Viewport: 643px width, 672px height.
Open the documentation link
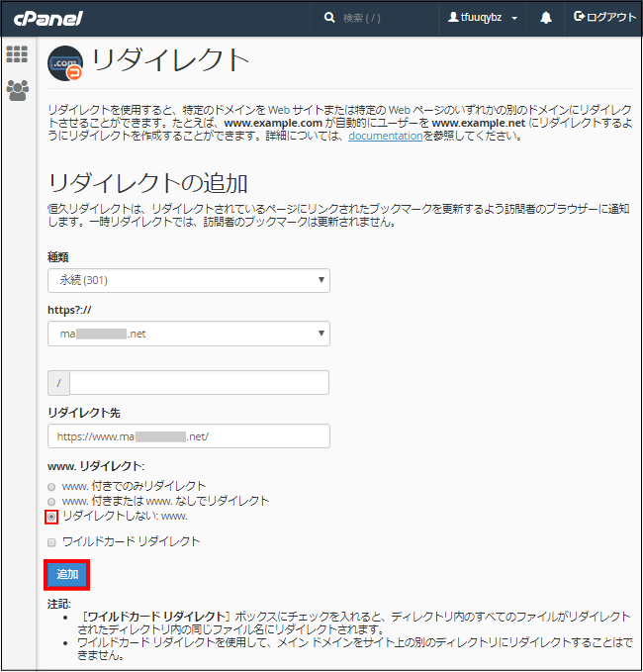(x=386, y=136)
